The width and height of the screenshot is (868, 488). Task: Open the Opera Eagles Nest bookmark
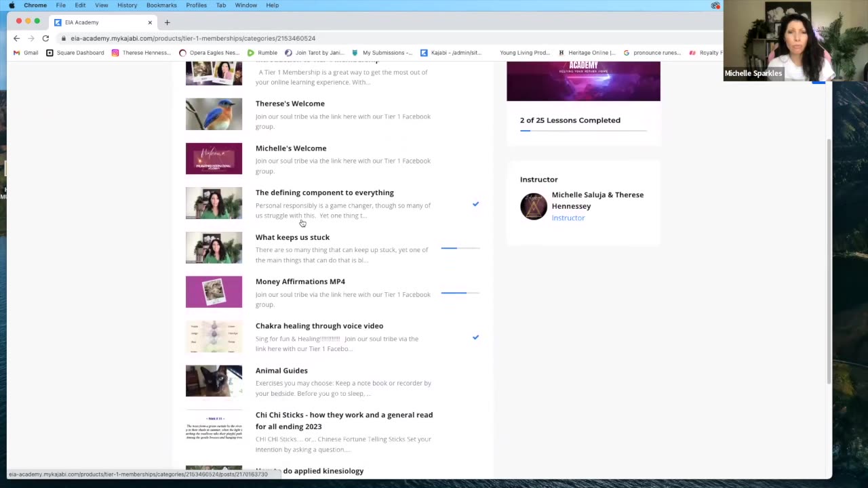[209, 53]
